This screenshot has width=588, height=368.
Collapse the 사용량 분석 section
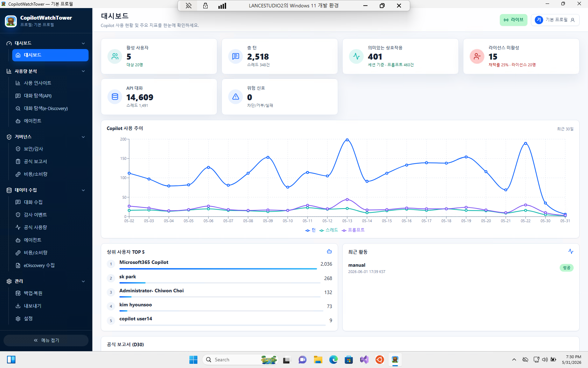click(x=83, y=71)
